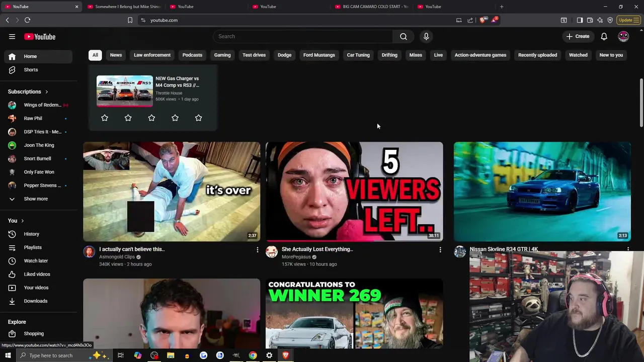
Task: Select the 'Drifting' filter chip
Action: coord(389,55)
